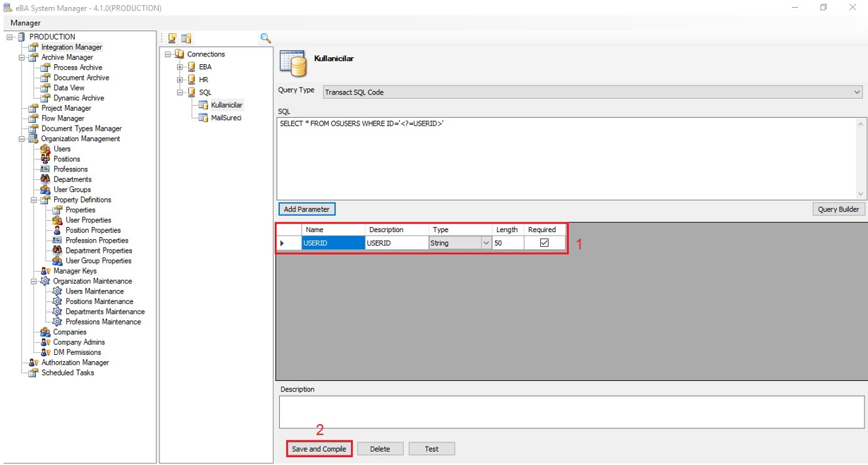Collapse the Property Definitions node
The height and width of the screenshot is (465, 868).
pos(34,200)
